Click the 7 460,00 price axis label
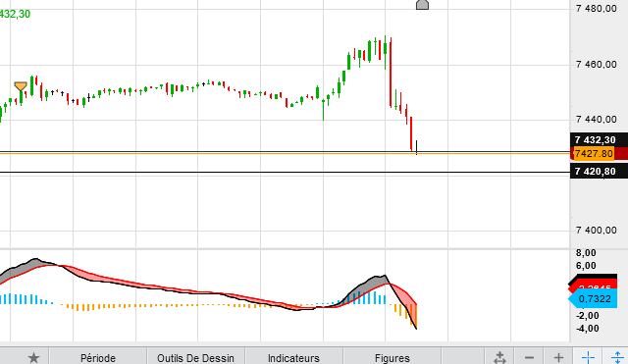The image size is (628, 364). click(x=596, y=64)
